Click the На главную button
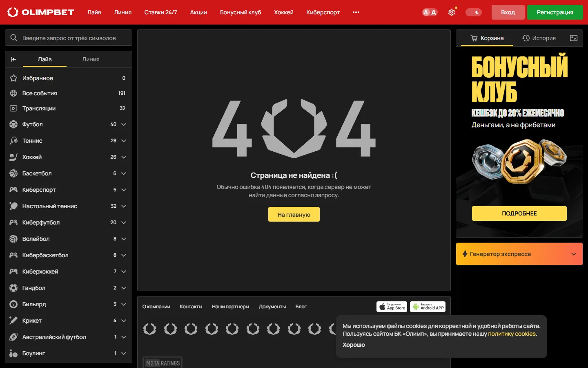The image size is (588, 368). point(294,214)
